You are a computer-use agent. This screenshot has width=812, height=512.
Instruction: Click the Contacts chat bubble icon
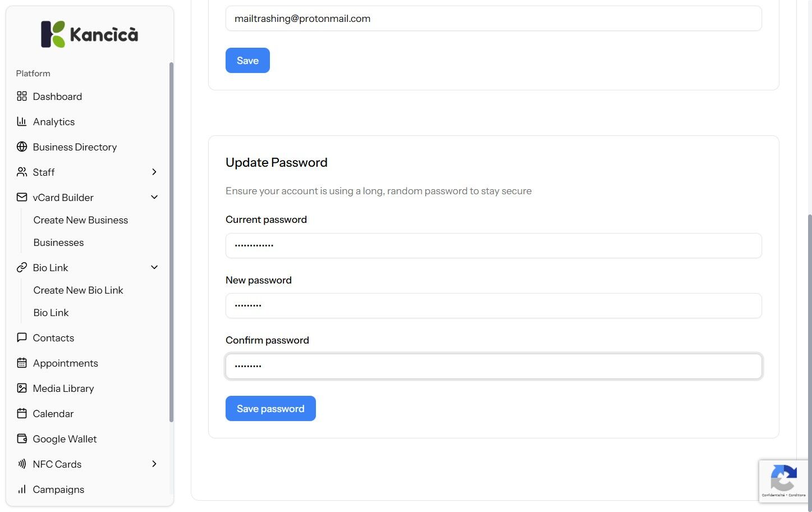click(22, 338)
